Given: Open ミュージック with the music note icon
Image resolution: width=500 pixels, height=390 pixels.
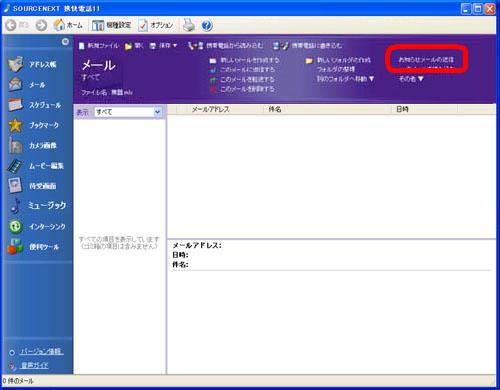Looking at the screenshot, I should [x=38, y=205].
